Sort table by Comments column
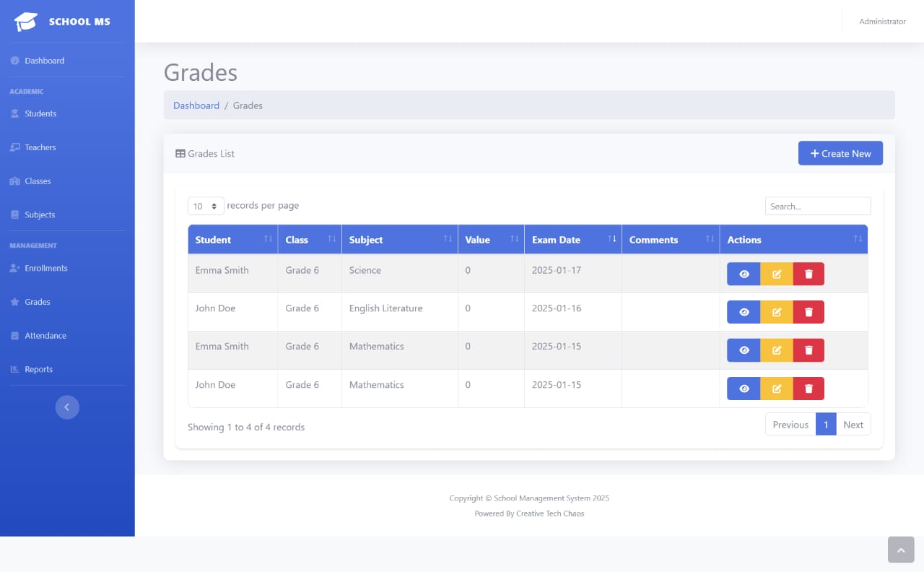This screenshot has height=572, width=924. click(x=671, y=240)
